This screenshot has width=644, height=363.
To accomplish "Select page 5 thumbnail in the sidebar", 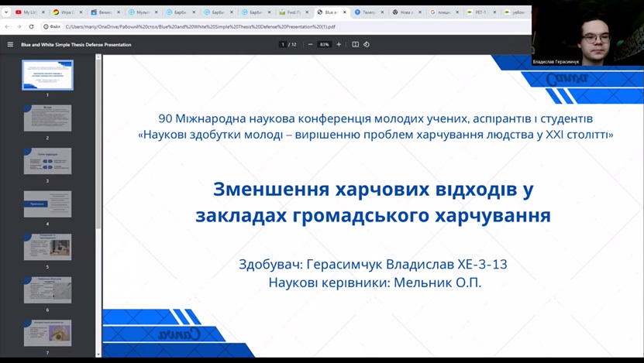I will [47, 247].
